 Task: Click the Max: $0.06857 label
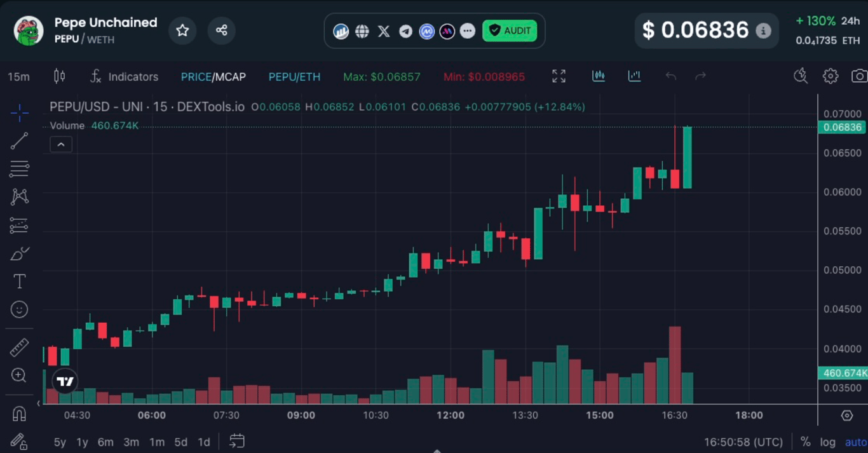[382, 77]
